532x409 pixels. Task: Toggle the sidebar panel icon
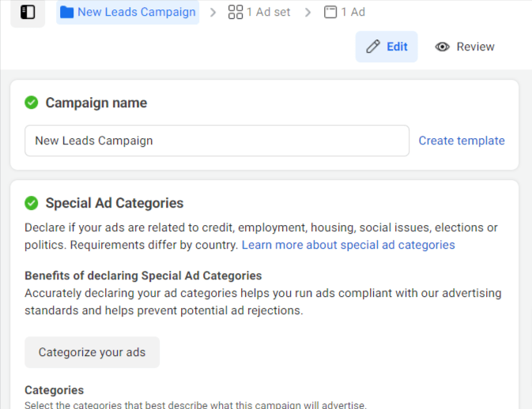28,12
